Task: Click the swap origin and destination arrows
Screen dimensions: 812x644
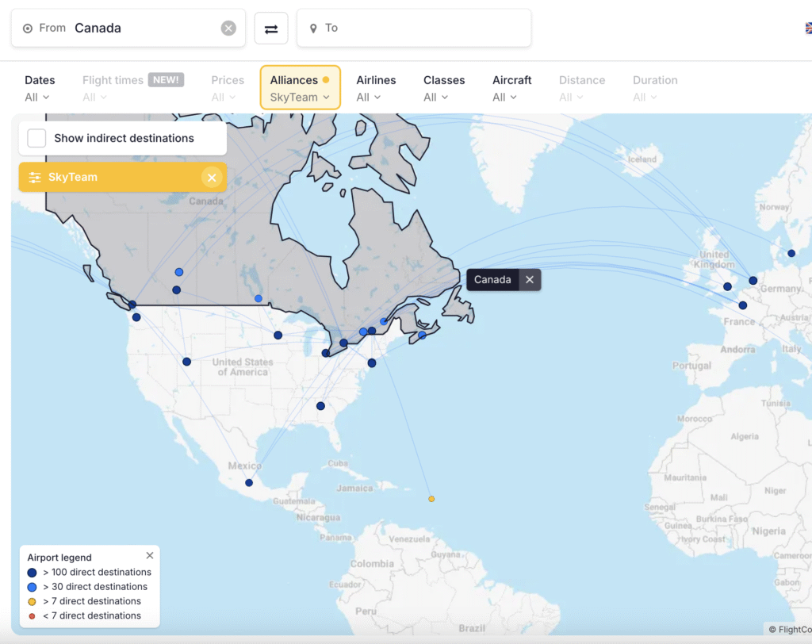Action: [x=271, y=29]
